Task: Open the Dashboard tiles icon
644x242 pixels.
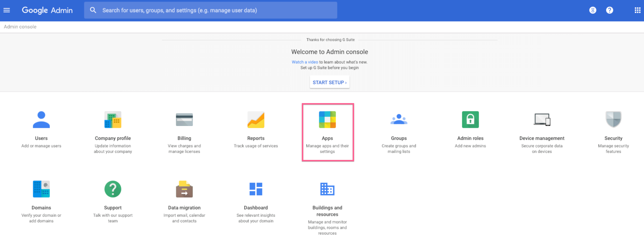Action: coord(256,189)
